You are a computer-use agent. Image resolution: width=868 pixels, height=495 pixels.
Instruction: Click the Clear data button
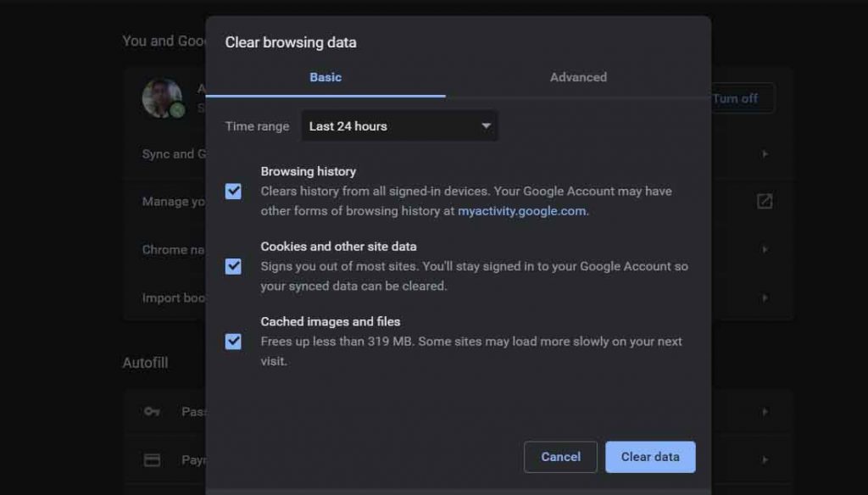click(650, 456)
